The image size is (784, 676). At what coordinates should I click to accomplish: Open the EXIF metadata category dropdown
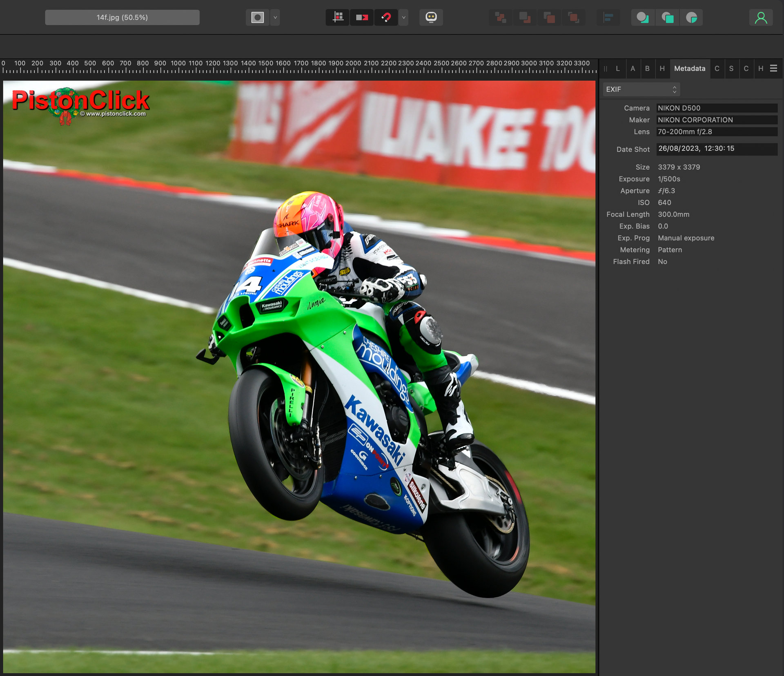click(x=641, y=89)
